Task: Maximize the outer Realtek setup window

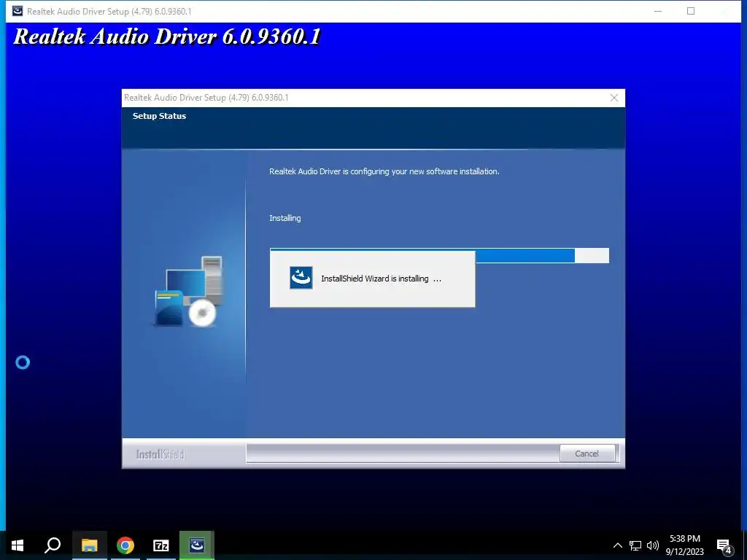Action: pyautogui.click(x=691, y=11)
